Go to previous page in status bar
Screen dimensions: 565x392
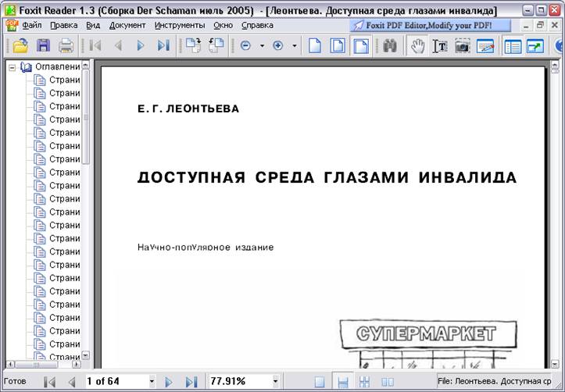point(72,382)
